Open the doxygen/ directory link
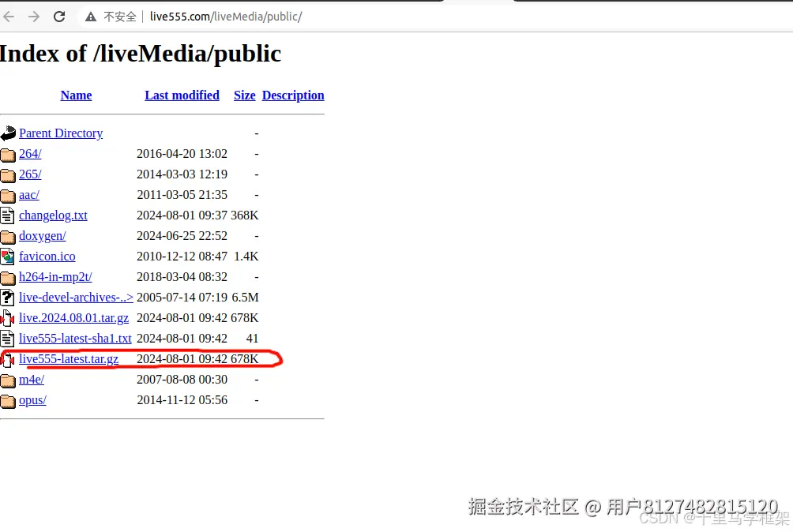The width and height of the screenshot is (793, 532). point(43,236)
